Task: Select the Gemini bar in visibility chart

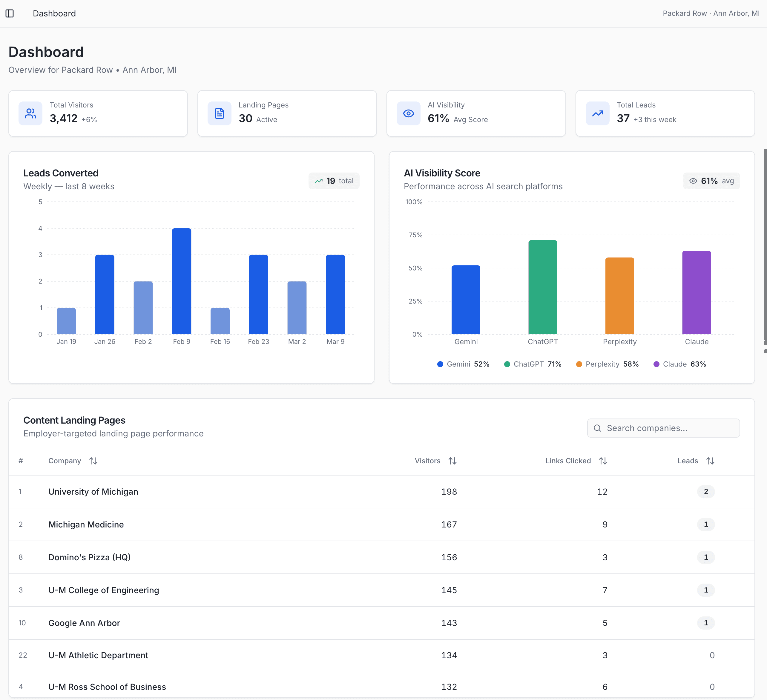Action: click(466, 300)
